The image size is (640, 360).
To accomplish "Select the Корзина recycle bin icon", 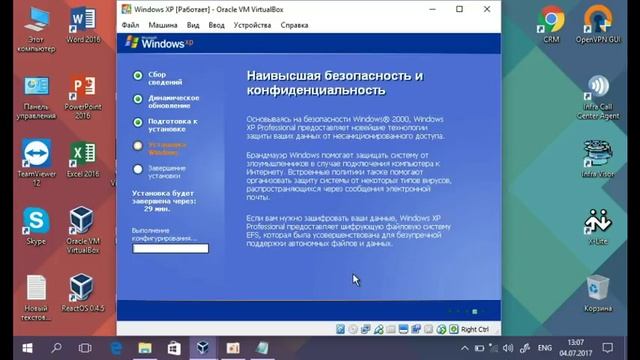I will coord(598,293).
